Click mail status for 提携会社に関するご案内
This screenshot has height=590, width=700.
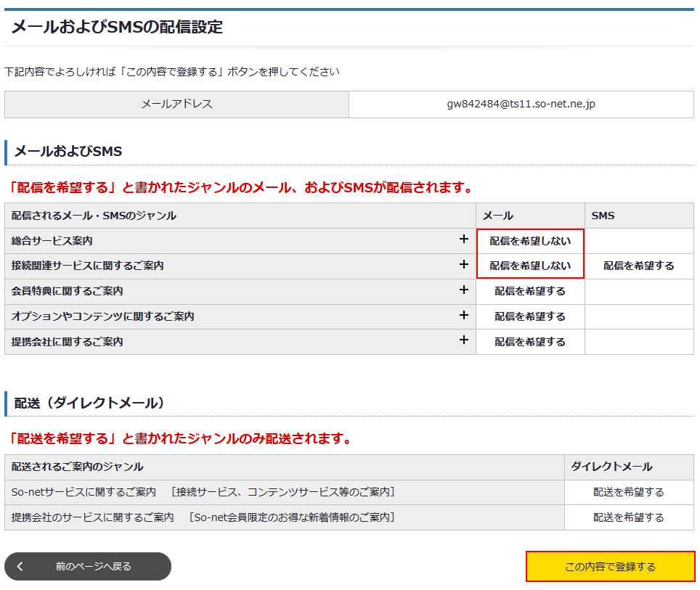[530, 342]
